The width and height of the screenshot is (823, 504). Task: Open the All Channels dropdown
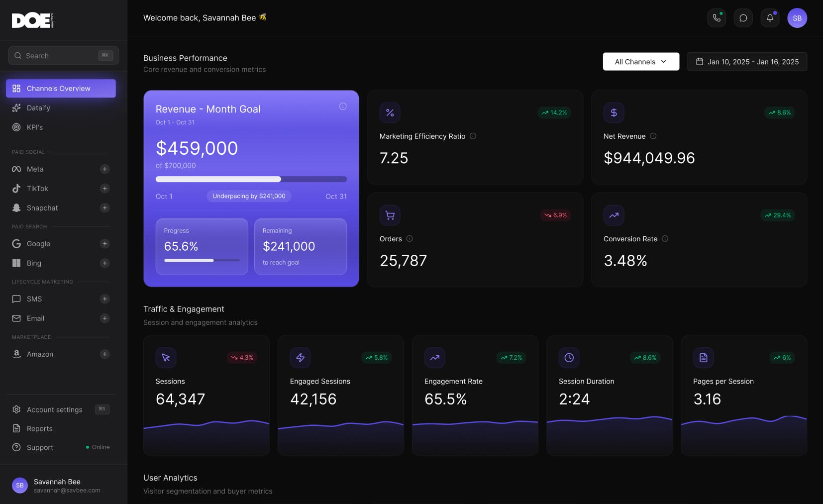click(x=640, y=62)
